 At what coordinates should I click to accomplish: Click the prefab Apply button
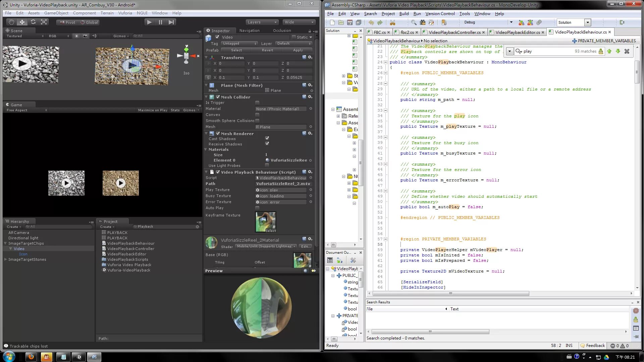[298, 50]
